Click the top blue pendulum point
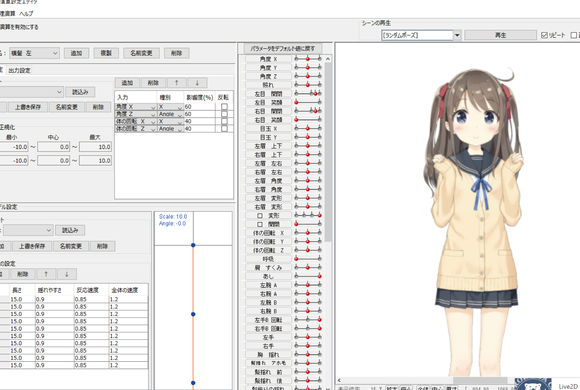The width and height of the screenshot is (580, 390). (x=193, y=245)
